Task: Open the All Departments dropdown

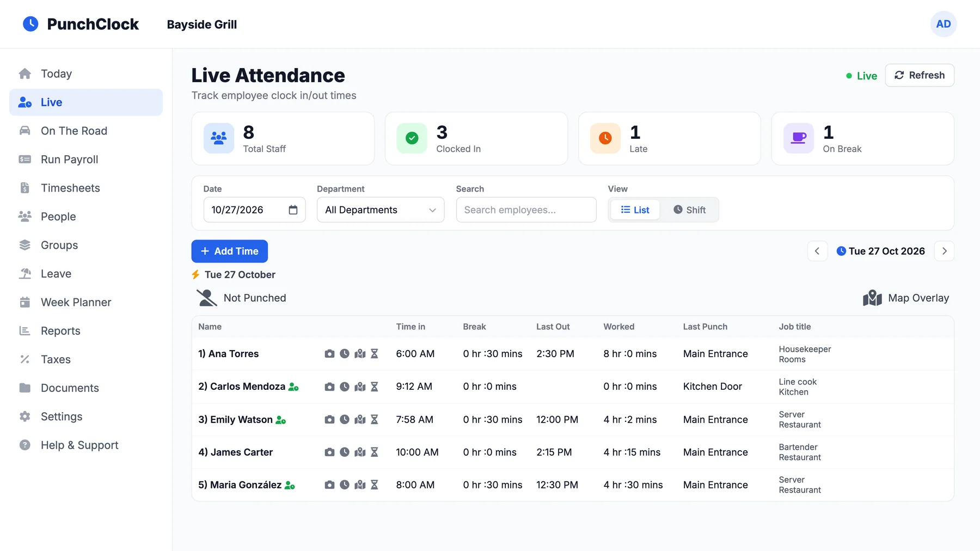Action: (x=381, y=210)
